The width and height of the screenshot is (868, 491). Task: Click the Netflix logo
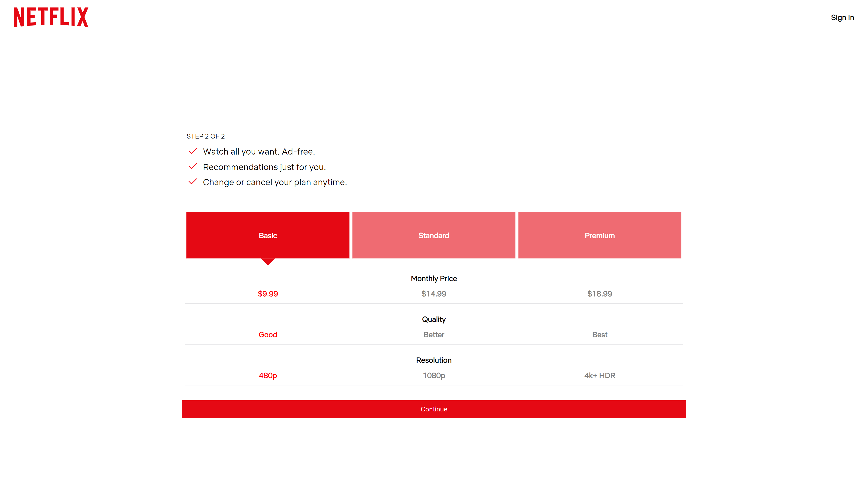click(x=51, y=17)
